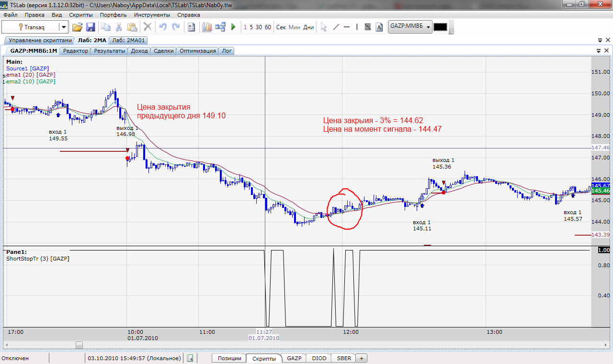Image resolution: width=613 pixels, height=364 pixels.
Task: Expand the Transaq connection dropdown
Action: 63,27
